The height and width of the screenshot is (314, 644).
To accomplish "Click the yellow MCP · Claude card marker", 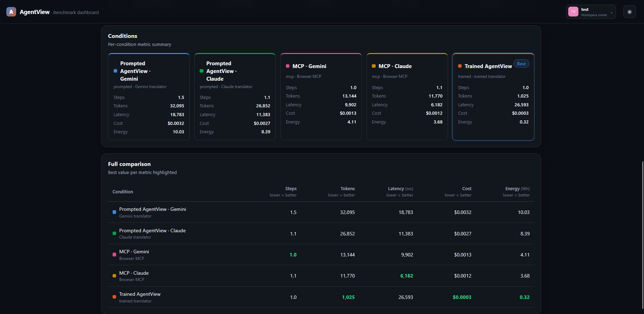I will tap(374, 66).
